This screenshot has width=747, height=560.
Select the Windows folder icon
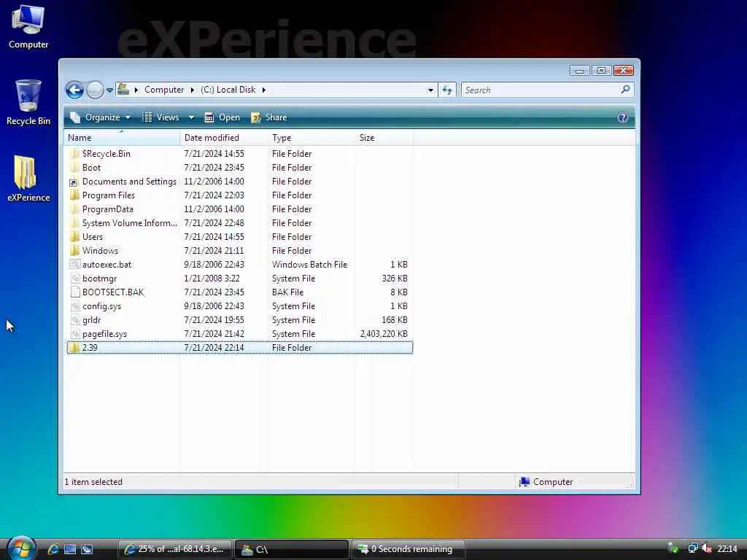tap(74, 251)
